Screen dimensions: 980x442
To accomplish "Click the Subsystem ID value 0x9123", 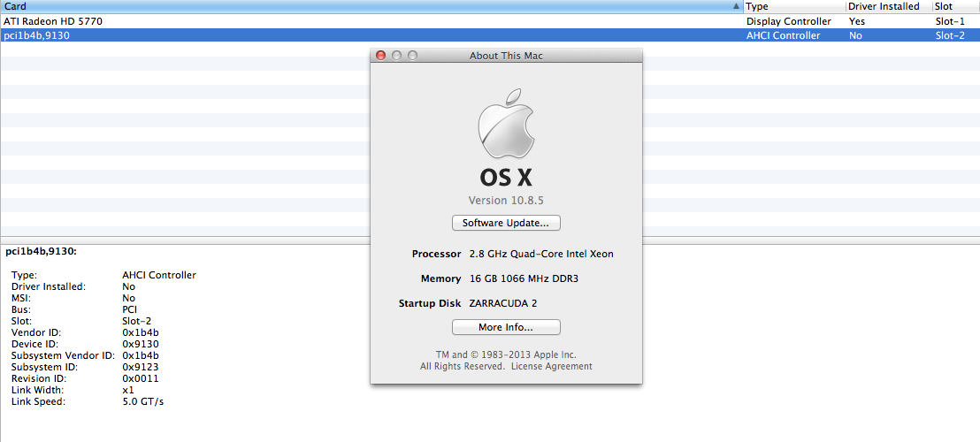I will click(141, 367).
